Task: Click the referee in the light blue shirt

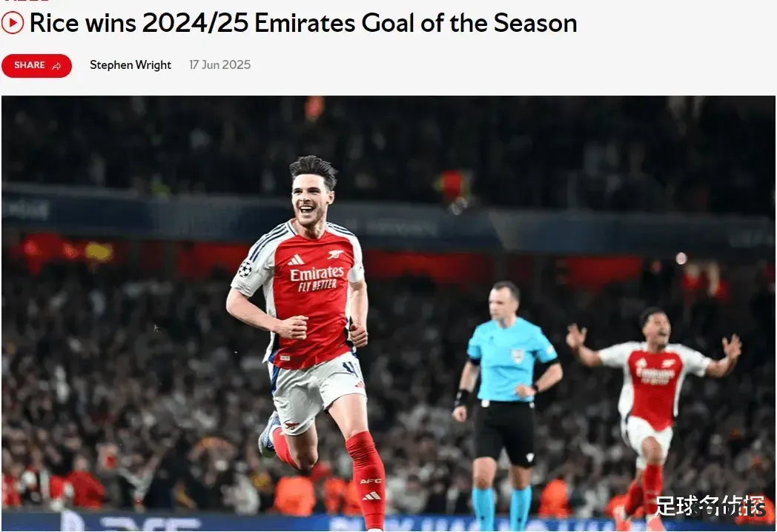Action: 506,403
